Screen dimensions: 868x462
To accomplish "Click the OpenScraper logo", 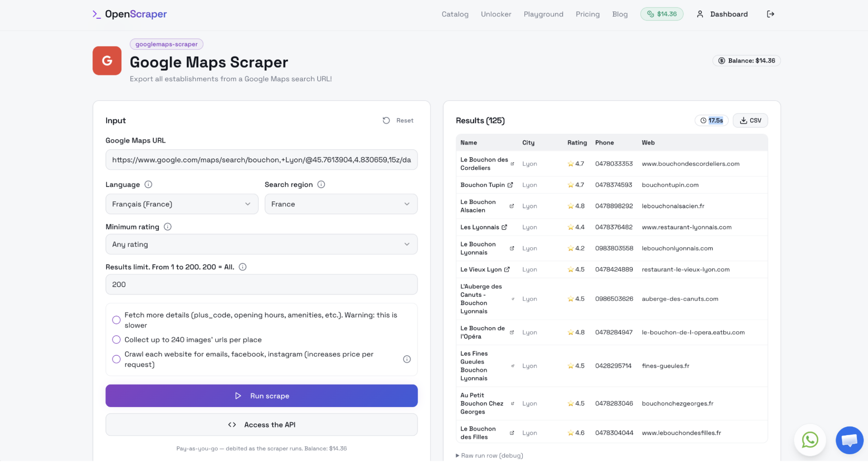I will pos(129,14).
